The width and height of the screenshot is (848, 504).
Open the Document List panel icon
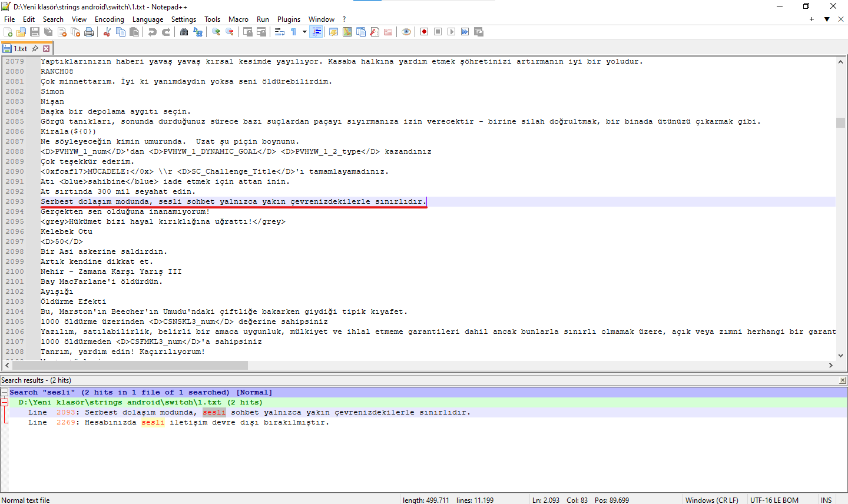[x=360, y=32]
